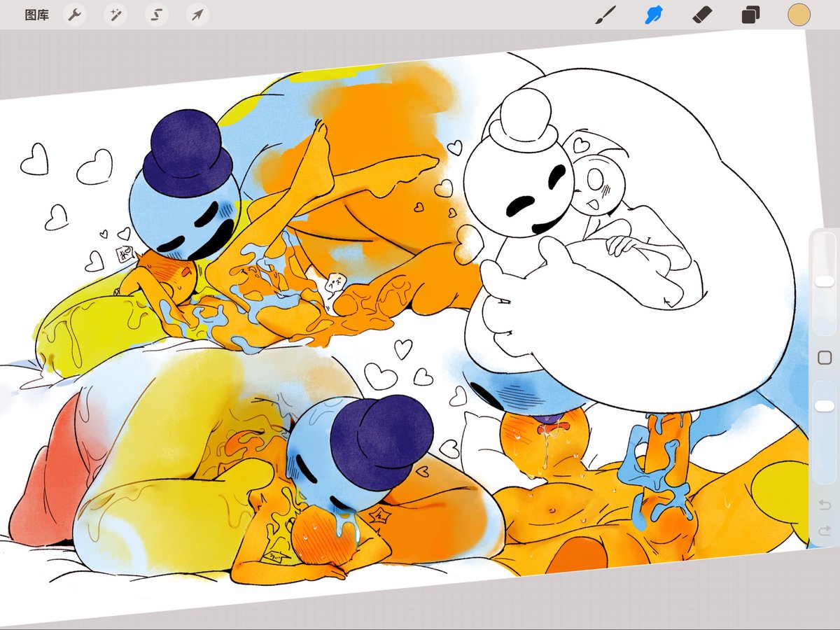The width and height of the screenshot is (840, 630).
Task: Click the brush size slider handle
Action: coord(825,281)
